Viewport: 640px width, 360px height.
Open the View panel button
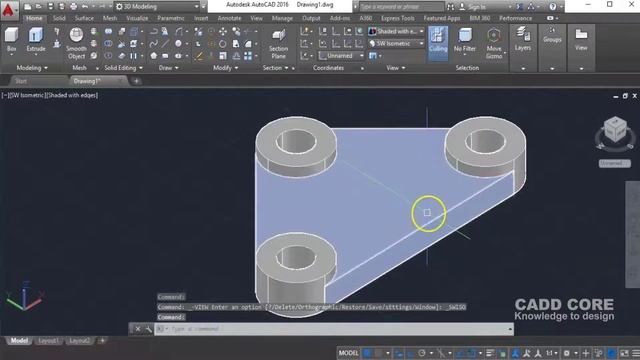(x=581, y=39)
